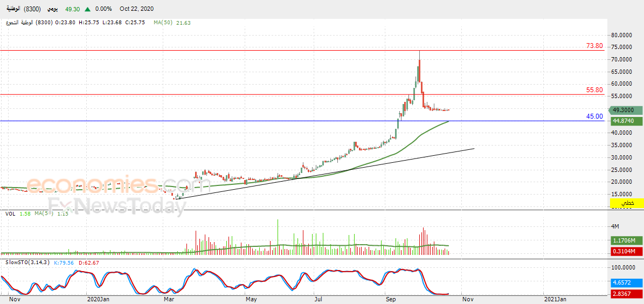Click the Sep time axis label
644x304 pixels.
tap(390, 300)
